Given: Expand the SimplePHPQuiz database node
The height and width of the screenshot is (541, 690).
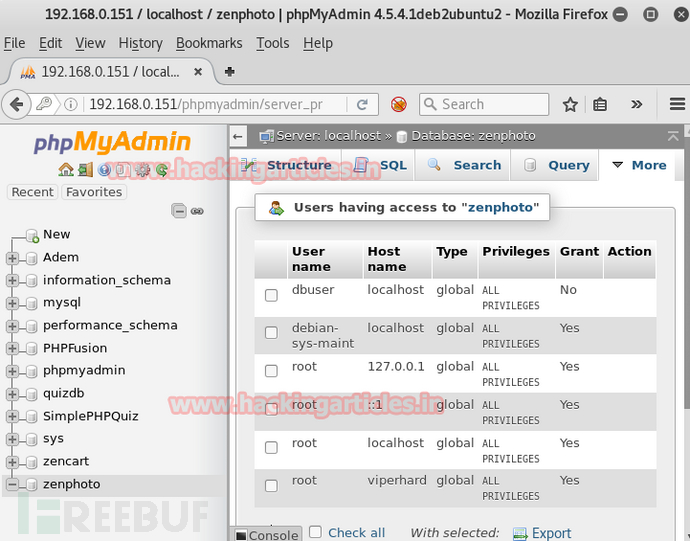Looking at the screenshot, I should 12,416.
